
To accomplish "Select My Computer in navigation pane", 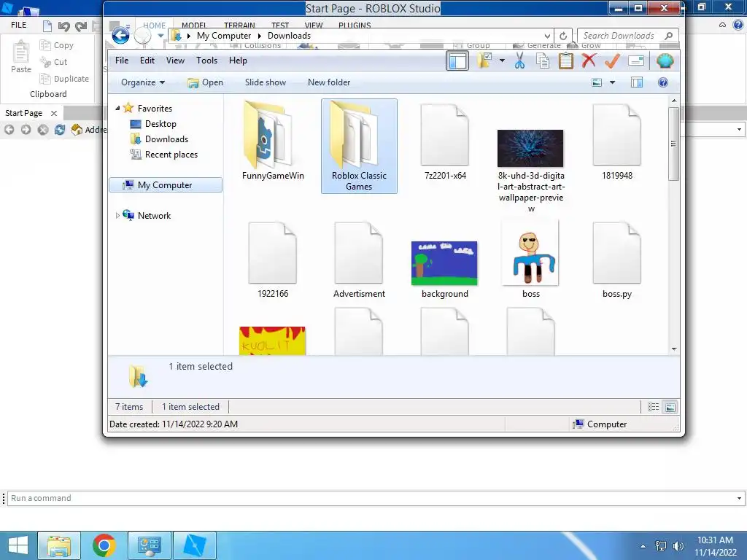I will (x=166, y=185).
